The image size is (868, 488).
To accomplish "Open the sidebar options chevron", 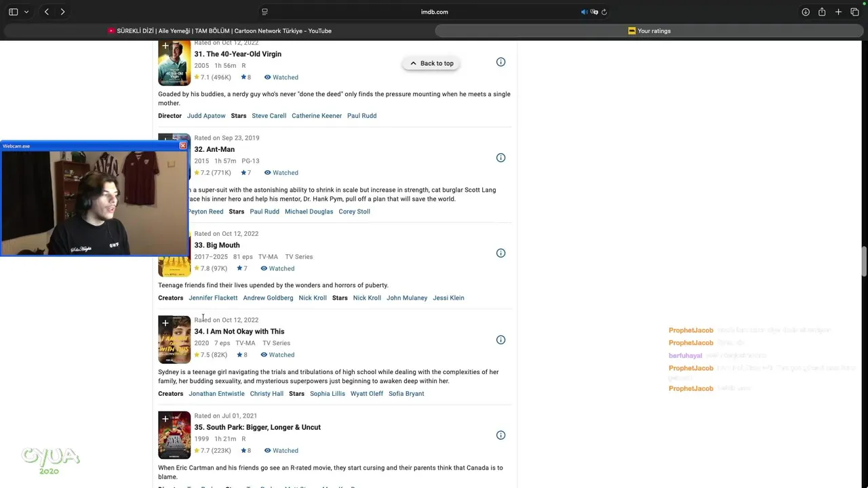I will (26, 12).
